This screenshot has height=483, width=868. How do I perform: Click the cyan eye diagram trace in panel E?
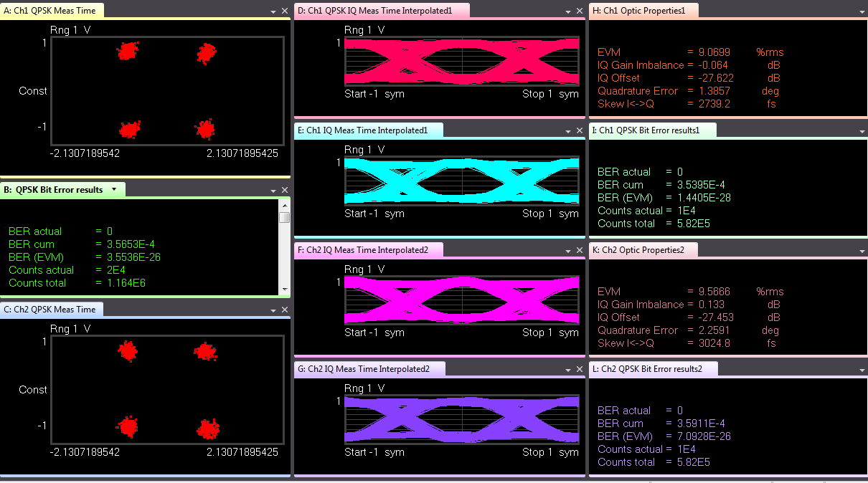click(x=461, y=182)
